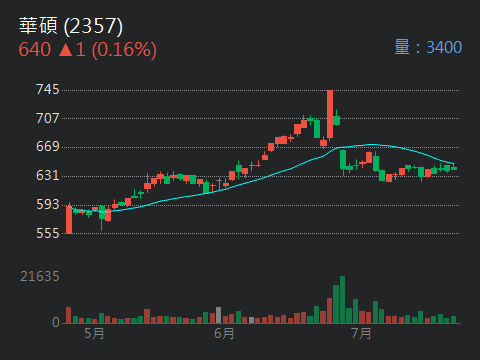Image resolution: width=480 pixels, height=360 pixels.
Task: Click the 21635 volume axis label
Action: (40, 276)
